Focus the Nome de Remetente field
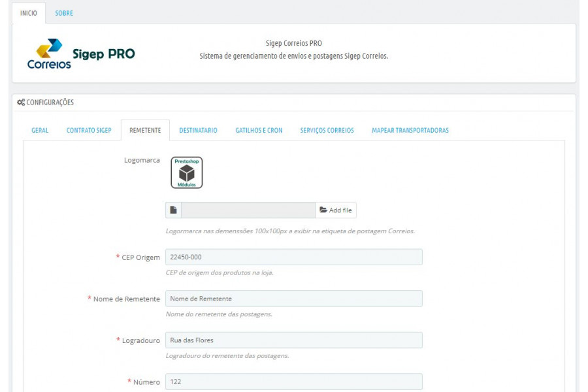This screenshot has width=588, height=392. pyautogui.click(x=294, y=299)
